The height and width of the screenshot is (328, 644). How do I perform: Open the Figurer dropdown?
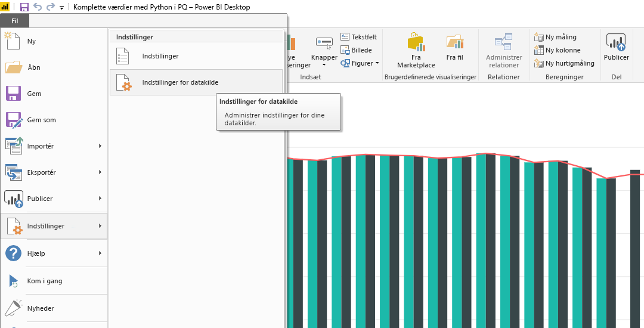click(x=360, y=63)
